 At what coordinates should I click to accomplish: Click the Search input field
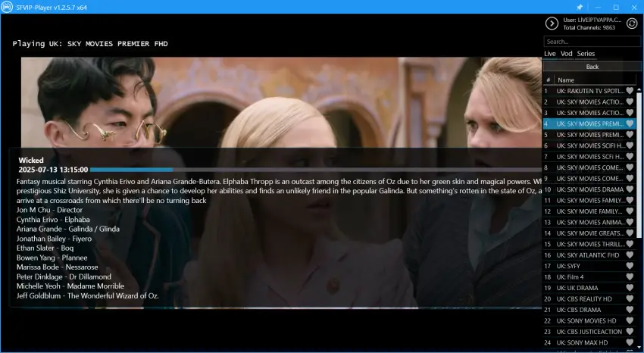(592, 42)
